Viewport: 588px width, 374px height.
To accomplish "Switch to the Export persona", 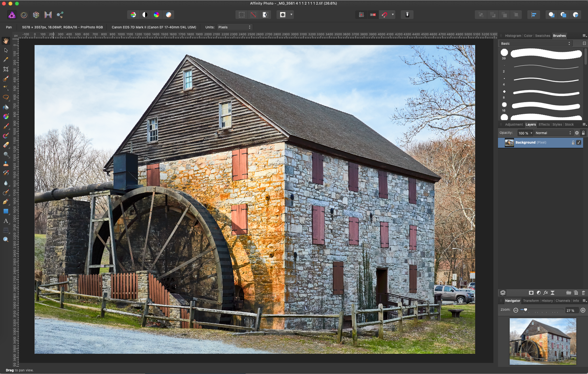I will tap(60, 15).
